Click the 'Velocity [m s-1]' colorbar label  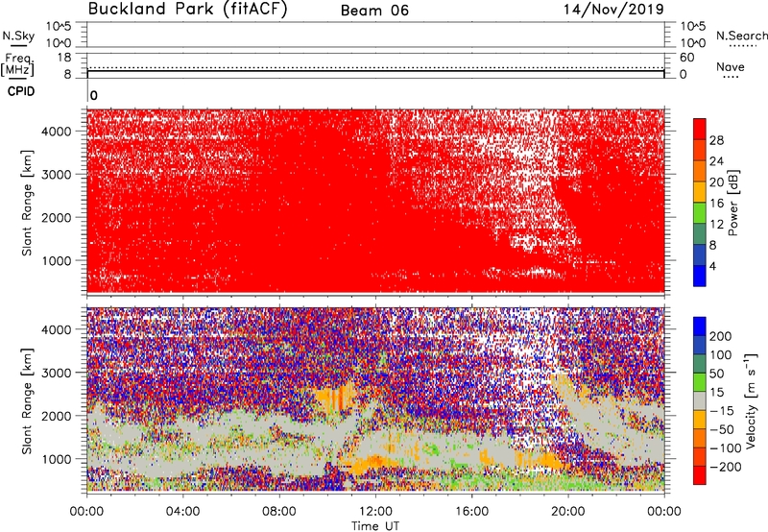[x=750, y=400]
